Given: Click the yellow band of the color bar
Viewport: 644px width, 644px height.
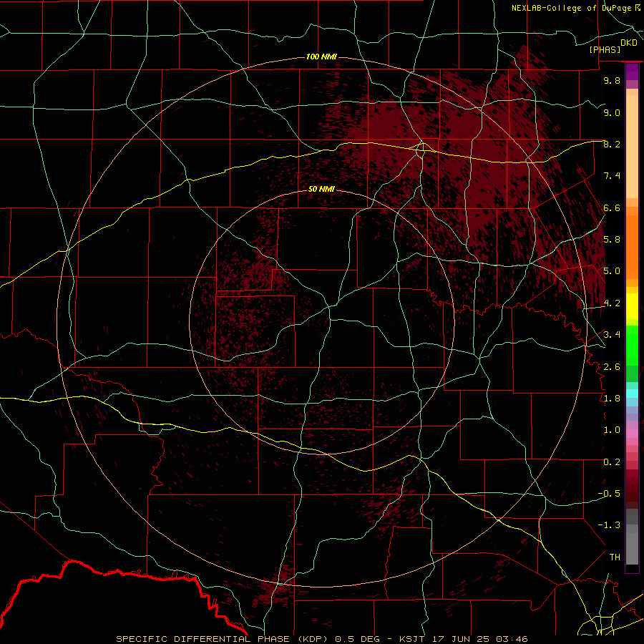Looking at the screenshot, I should click(x=632, y=306).
